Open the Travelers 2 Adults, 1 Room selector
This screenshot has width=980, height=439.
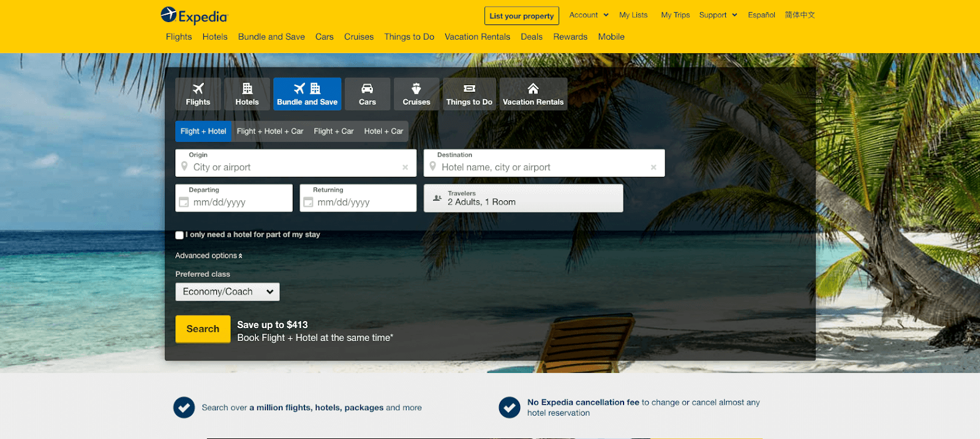pos(523,198)
